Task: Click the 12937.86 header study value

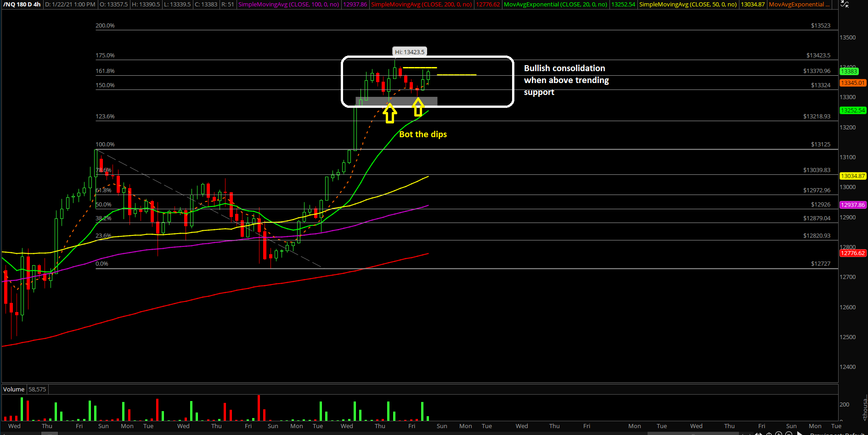Action: click(x=355, y=4)
